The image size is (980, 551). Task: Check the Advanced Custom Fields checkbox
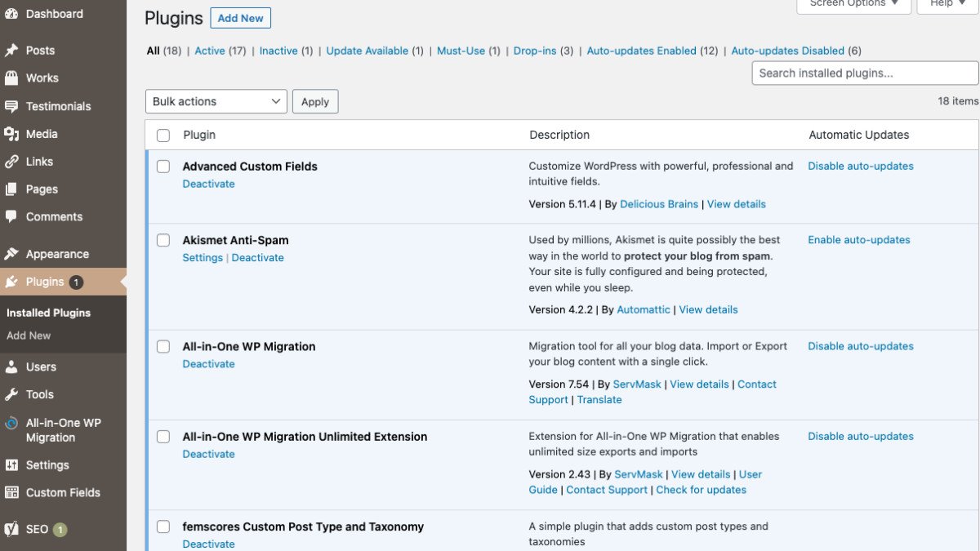(x=163, y=166)
